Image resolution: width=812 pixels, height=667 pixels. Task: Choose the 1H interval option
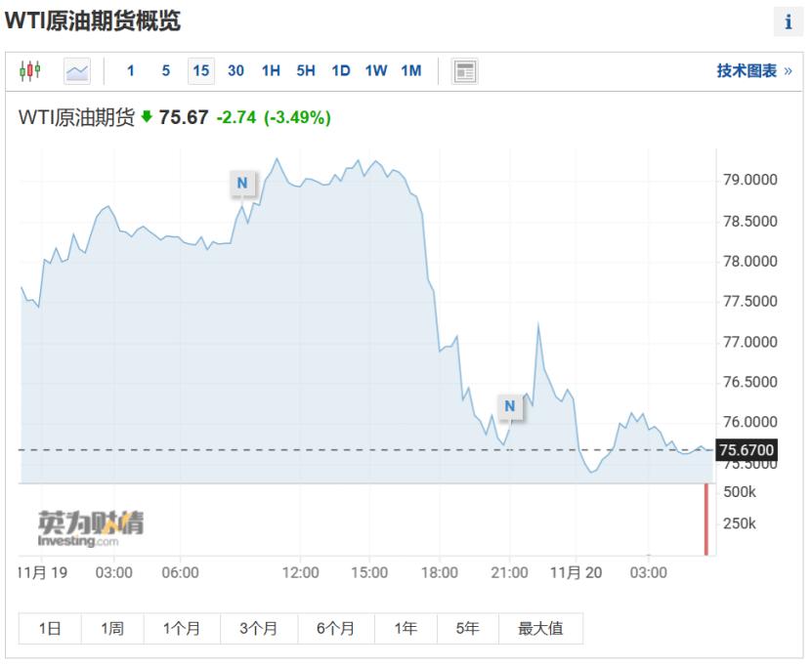coord(271,70)
